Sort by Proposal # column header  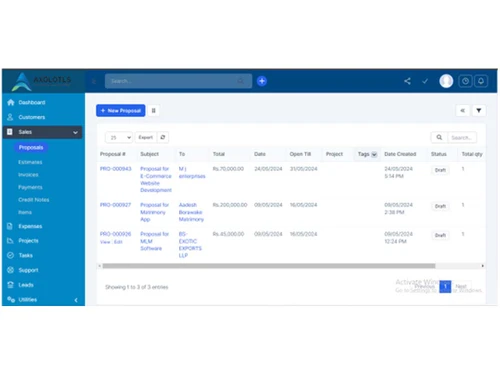(113, 154)
